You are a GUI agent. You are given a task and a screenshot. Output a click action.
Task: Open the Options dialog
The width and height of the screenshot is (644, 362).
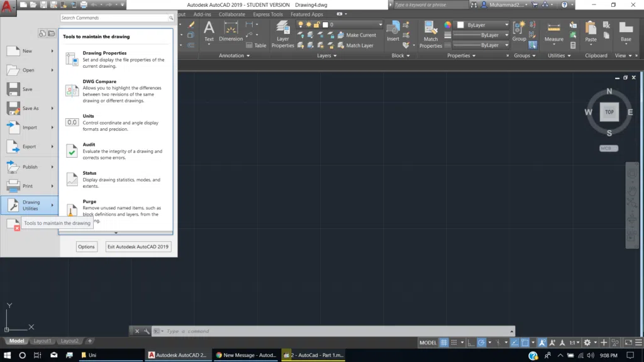tap(86, 246)
